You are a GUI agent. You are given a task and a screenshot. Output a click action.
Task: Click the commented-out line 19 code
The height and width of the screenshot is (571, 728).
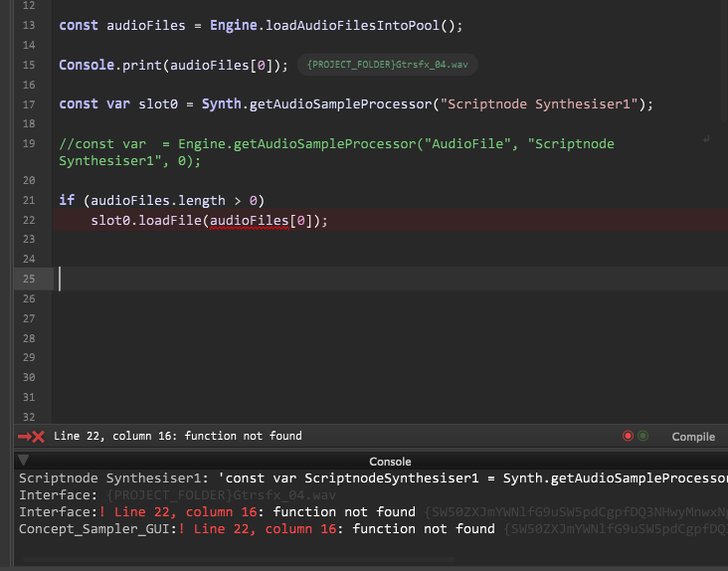[336, 144]
